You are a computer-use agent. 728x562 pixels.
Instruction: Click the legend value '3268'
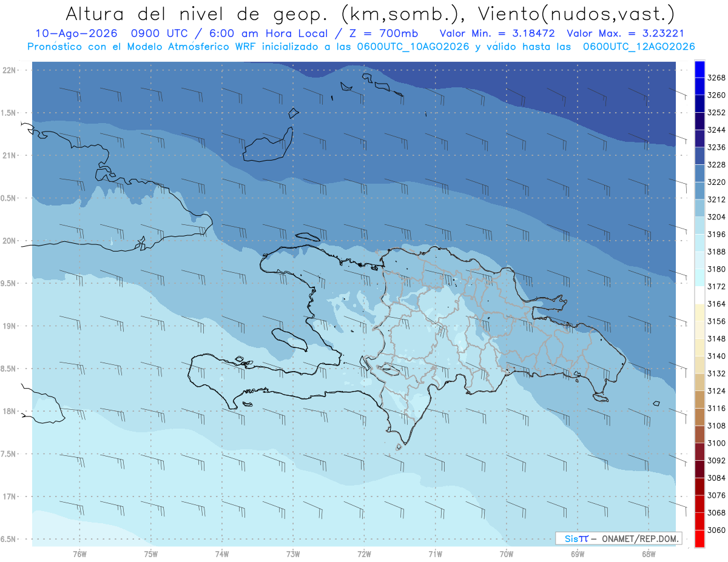tap(716, 78)
